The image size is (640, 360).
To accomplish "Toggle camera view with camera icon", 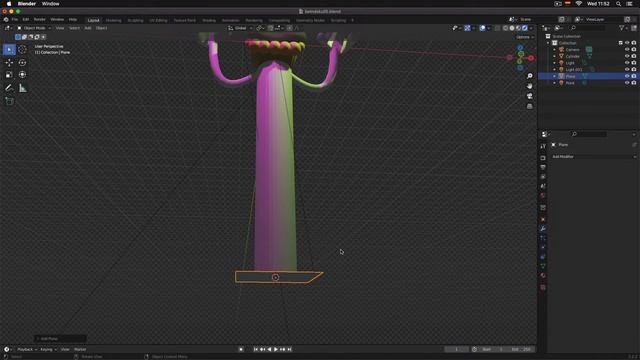I will 529,96.
